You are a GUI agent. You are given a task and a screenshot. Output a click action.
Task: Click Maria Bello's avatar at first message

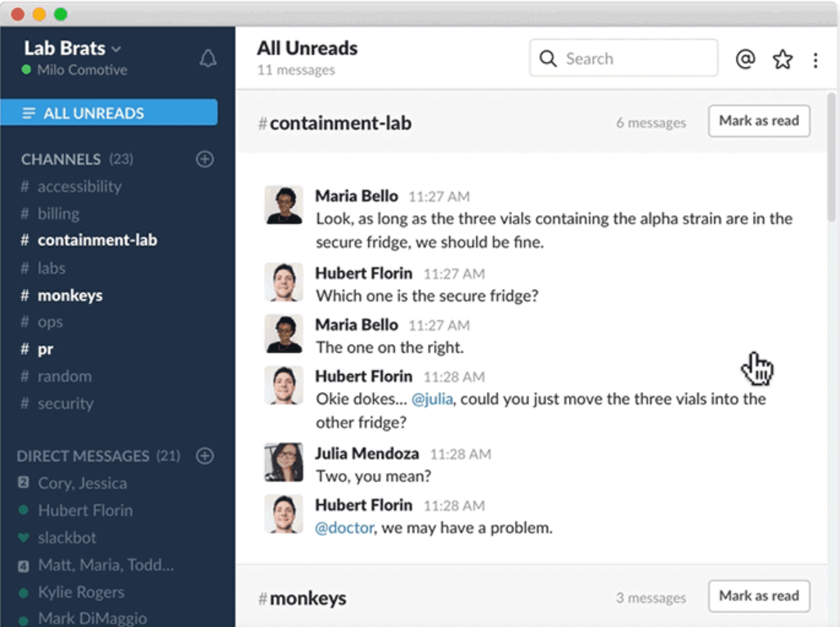click(x=284, y=205)
